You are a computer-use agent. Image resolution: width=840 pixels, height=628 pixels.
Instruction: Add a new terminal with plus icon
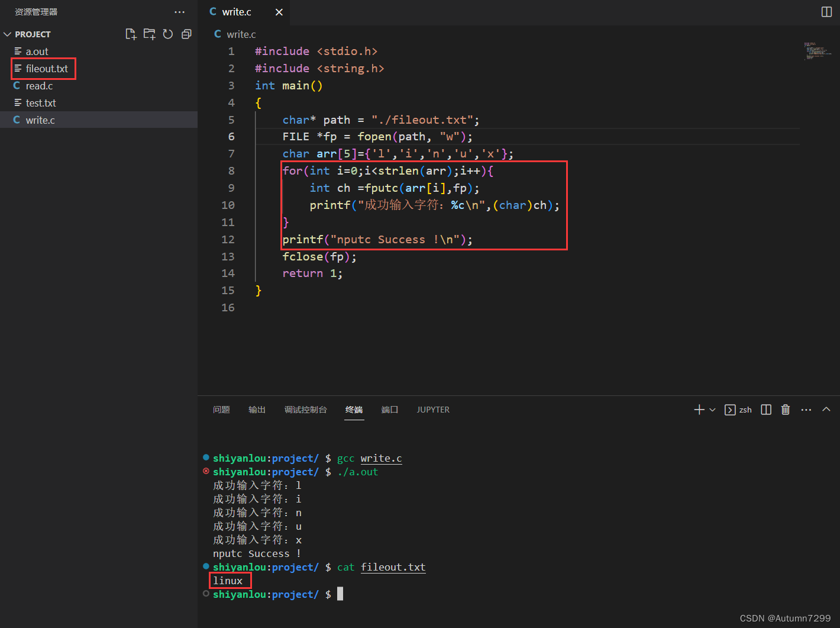pyautogui.click(x=699, y=410)
